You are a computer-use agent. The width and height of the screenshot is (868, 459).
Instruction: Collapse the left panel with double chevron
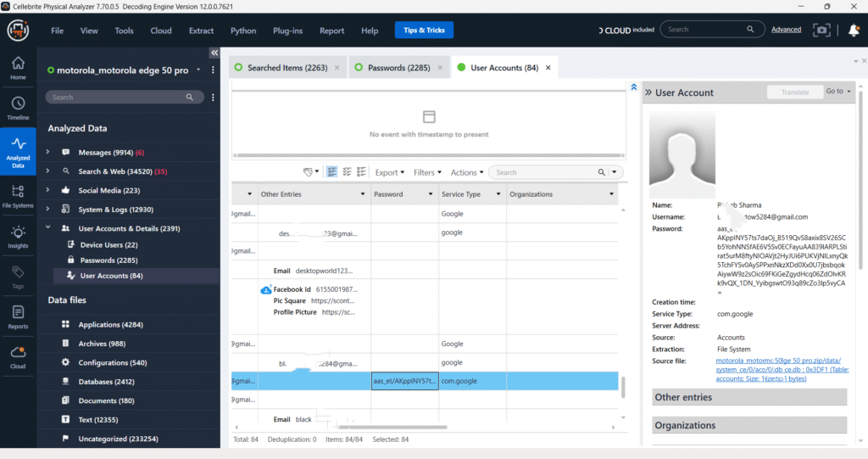tap(214, 53)
